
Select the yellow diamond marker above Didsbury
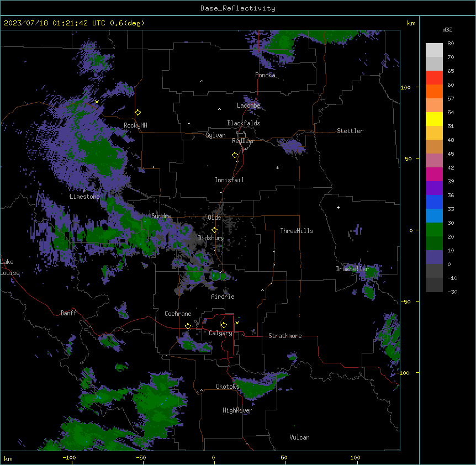[214, 230]
